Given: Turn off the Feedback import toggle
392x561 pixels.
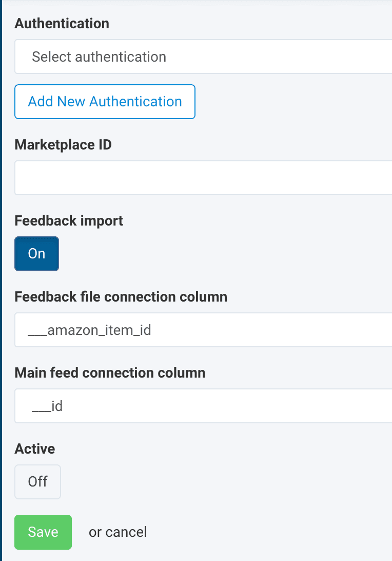Looking at the screenshot, I should click(36, 254).
